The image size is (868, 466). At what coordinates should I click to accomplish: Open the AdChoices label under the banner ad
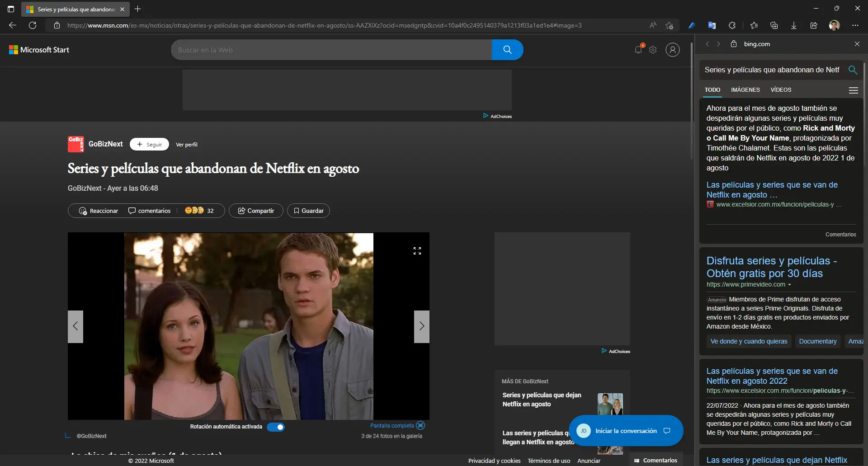(x=498, y=116)
